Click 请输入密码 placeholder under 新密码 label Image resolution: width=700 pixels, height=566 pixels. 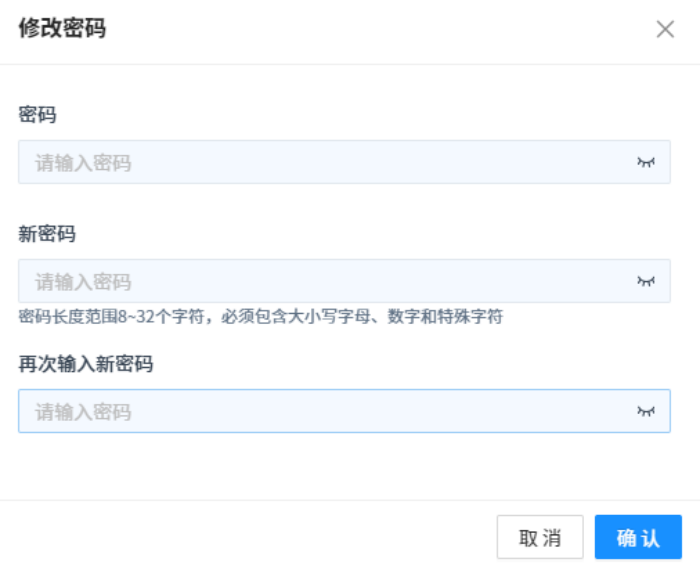point(84,282)
